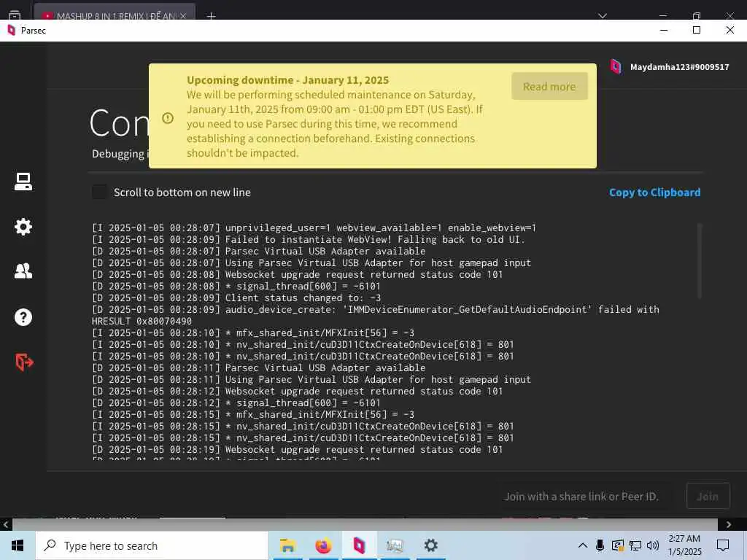Click the clock showing 2:27 AM
Image resolution: width=747 pixels, height=560 pixels.
[684, 539]
